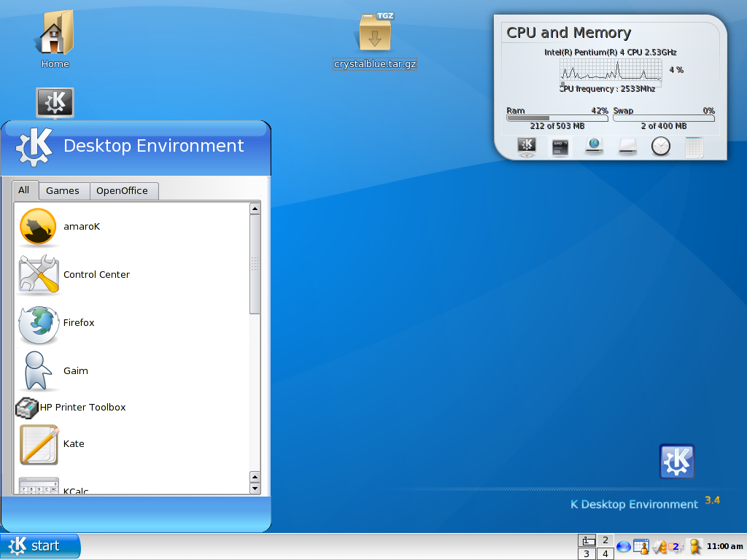Switch to virtual desktop 4

click(605, 553)
